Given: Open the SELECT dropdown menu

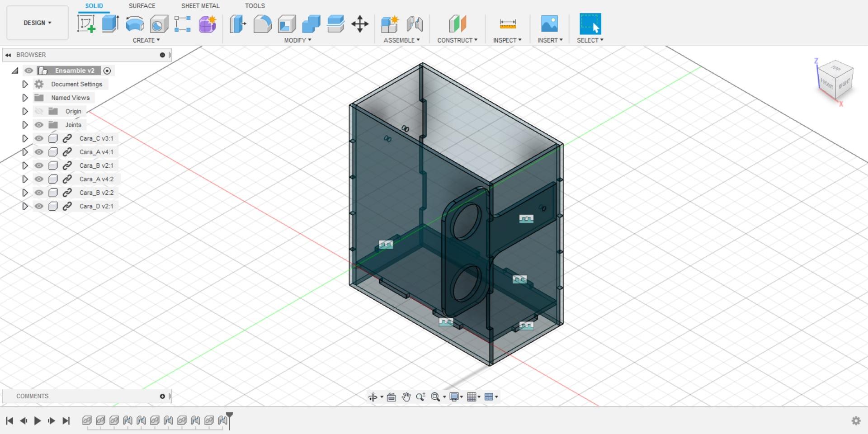Looking at the screenshot, I should click(x=590, y=40).
